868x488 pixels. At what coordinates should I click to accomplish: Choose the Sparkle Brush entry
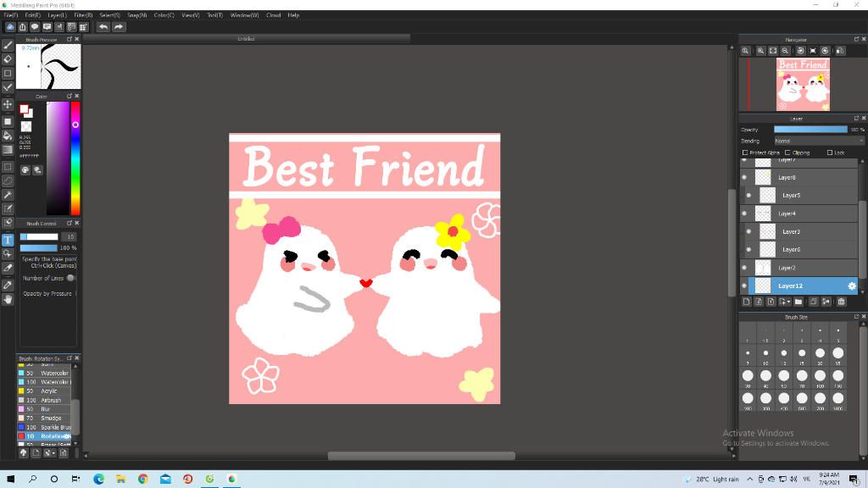click(x=44, y=427)
